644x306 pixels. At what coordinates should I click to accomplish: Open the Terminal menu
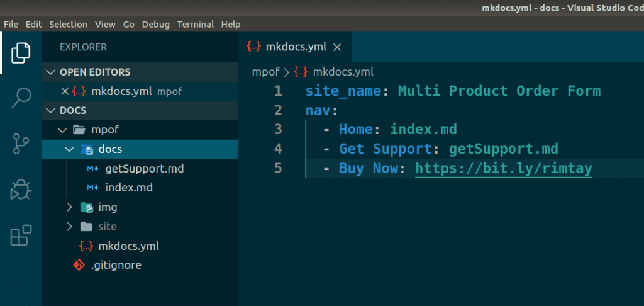coord(196,25)
